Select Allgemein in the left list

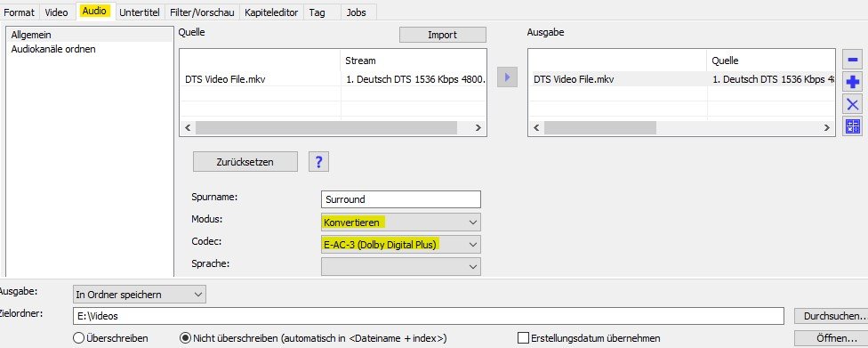click(89, 35)
